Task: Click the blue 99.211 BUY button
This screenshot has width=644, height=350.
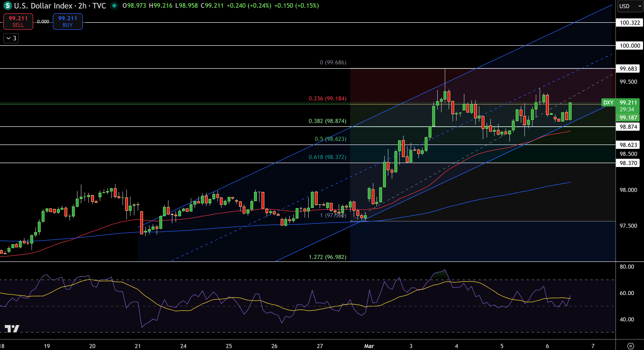Action: [x=68, y=22]
